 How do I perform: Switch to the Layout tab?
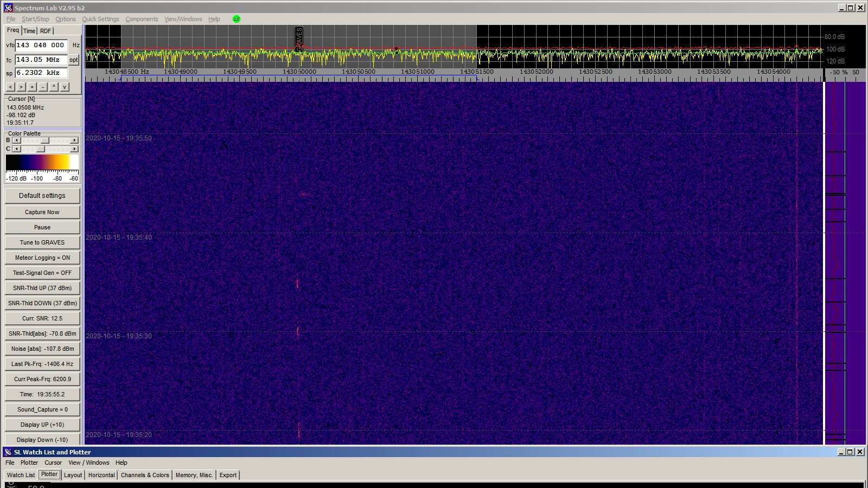point(73,475)
